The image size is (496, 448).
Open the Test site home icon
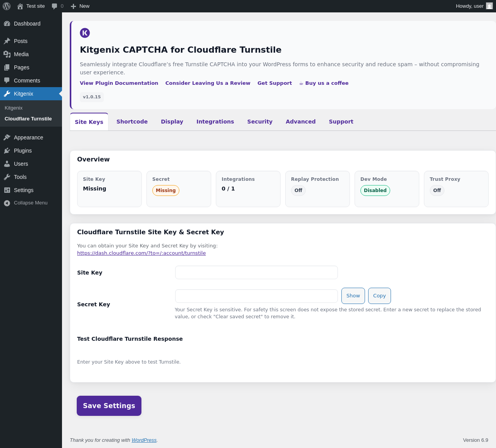[20, 6]
